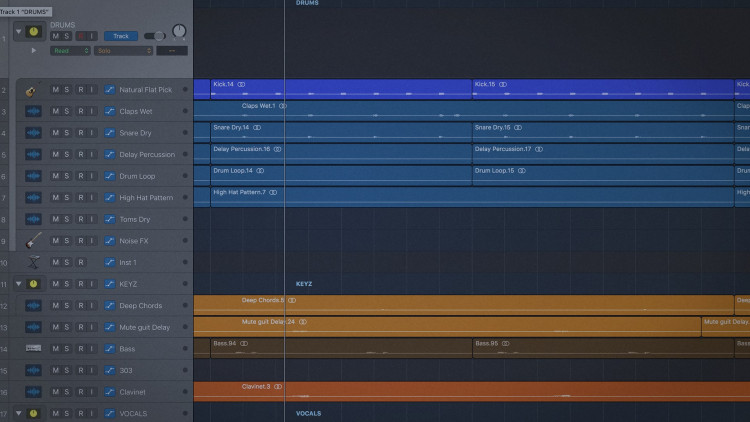Image resolution: width=750 pixels, height=422 pixels.
Task: Mute the Bass track
Action: [55, 349]
